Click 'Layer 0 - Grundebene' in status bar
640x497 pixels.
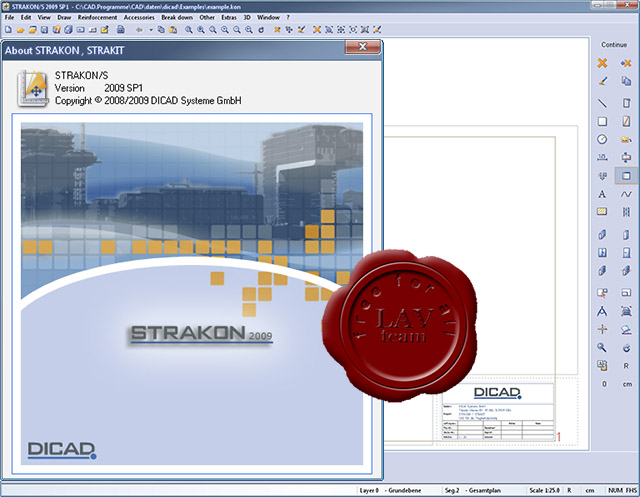(x=390, y=490)
